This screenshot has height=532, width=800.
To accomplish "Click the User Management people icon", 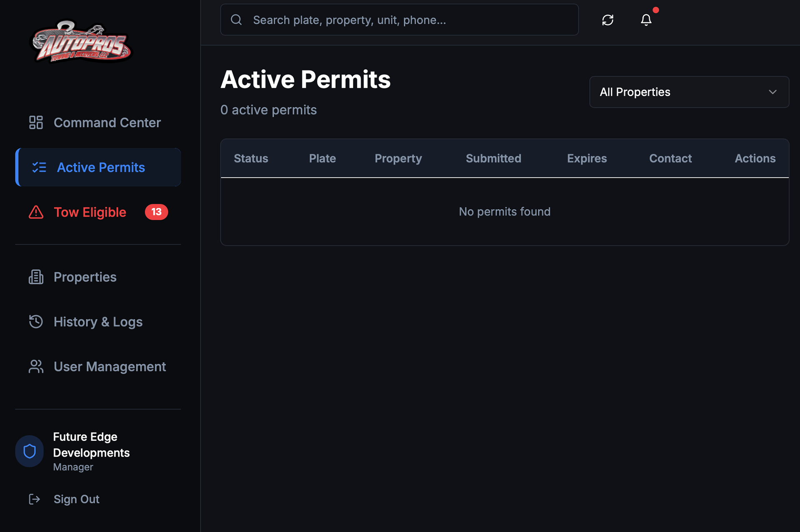I will pyautogui.click(x=36, y=366).
